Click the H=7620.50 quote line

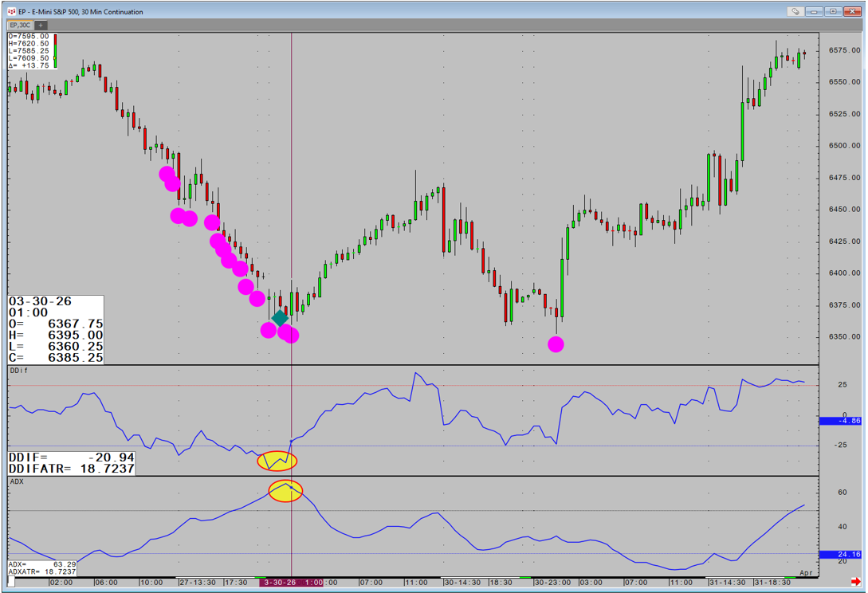29,43
